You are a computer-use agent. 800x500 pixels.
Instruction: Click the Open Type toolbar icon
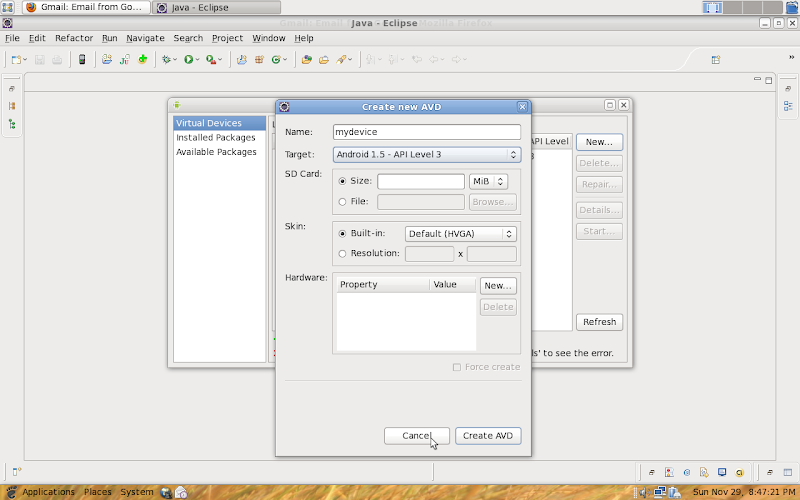307,60
